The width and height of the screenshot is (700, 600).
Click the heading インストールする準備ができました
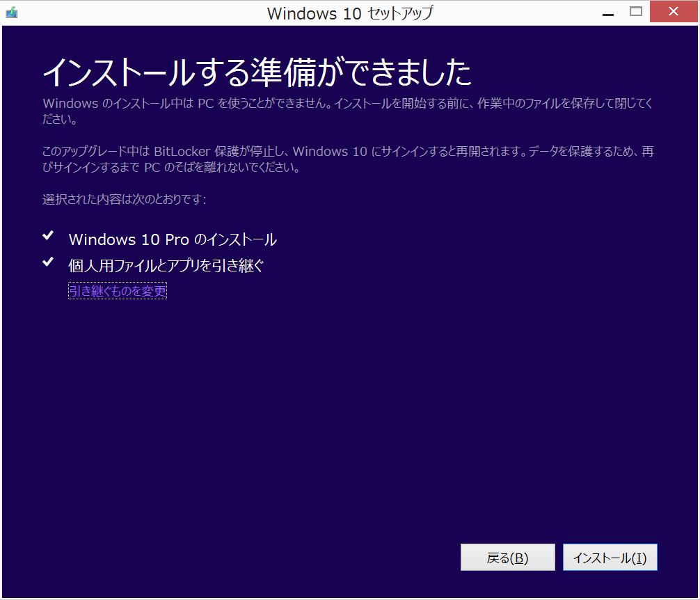257,72
